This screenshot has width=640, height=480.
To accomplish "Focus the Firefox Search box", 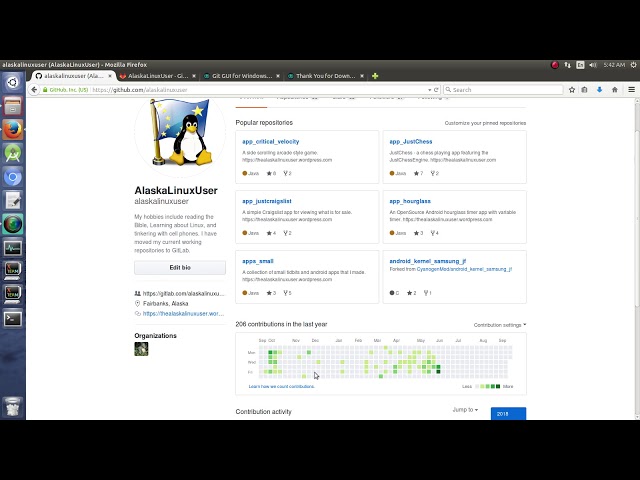I will tap(503, 90).
